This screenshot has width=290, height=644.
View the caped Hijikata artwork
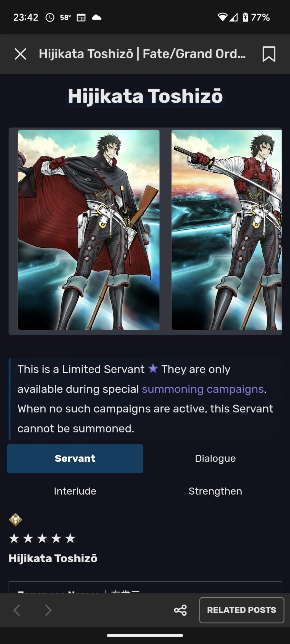[x=89, y=230]
